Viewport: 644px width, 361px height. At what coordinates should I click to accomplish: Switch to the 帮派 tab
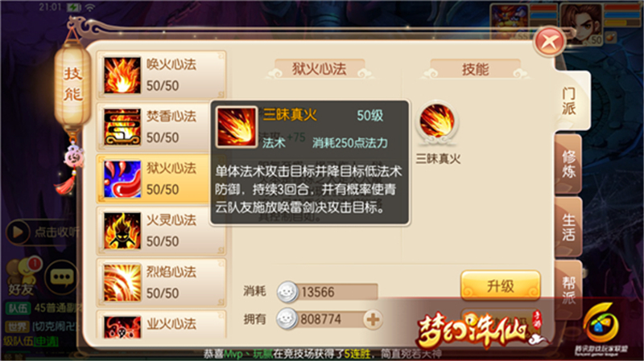tap(568, 289)
